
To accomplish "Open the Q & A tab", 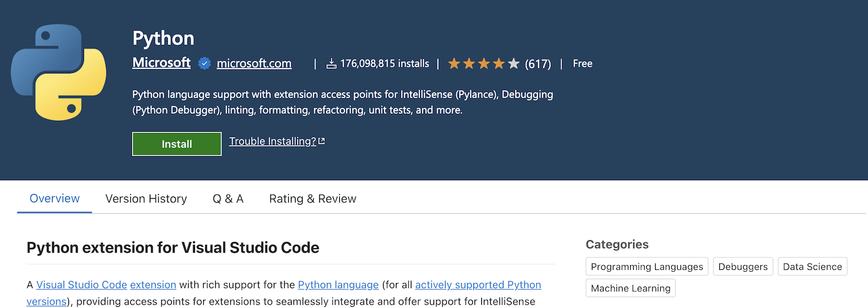I will 228,199.
